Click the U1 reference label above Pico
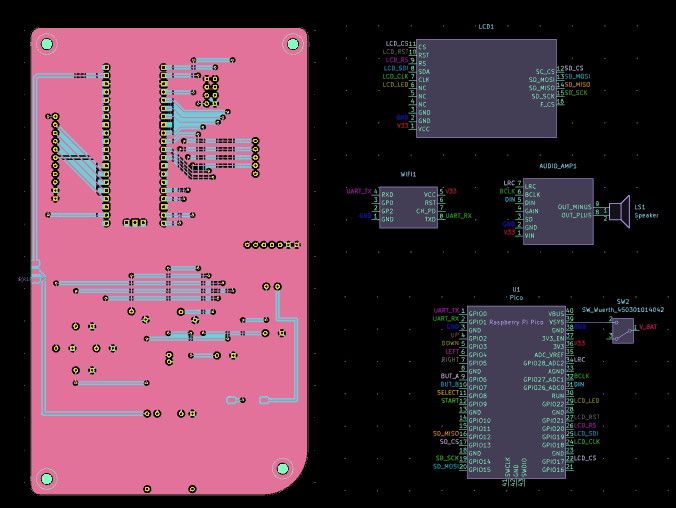676x508 pixels. [516, 289]
